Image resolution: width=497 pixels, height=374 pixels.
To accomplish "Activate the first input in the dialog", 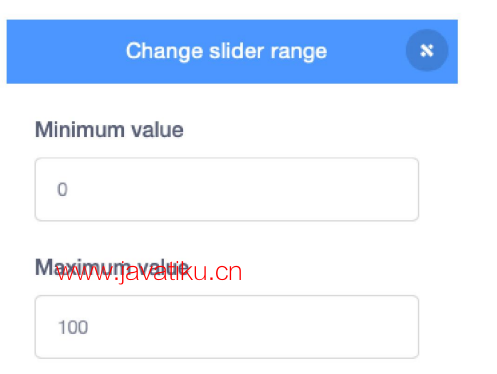I will tap(227, 189).
